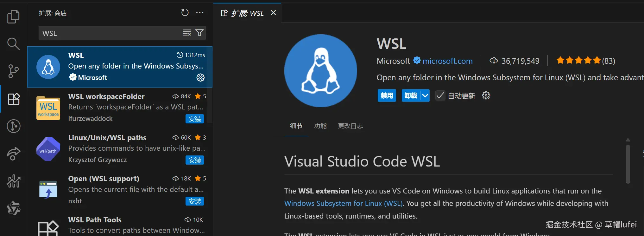Toggle the 自动更新 checkbox

pyautogui.click(x=440, y=95)
